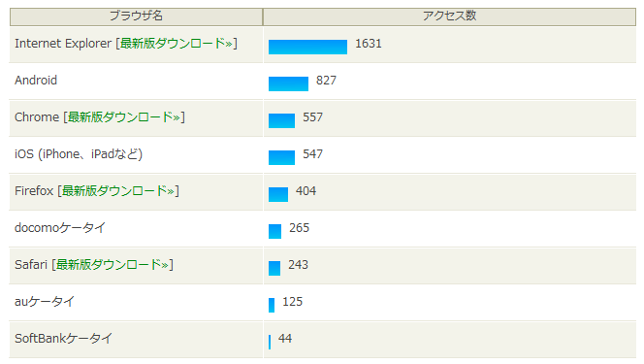This screenshot has width=644, height=364.
Task: Click the Internet Explorer access bar
Action: [x=307, y=47]
